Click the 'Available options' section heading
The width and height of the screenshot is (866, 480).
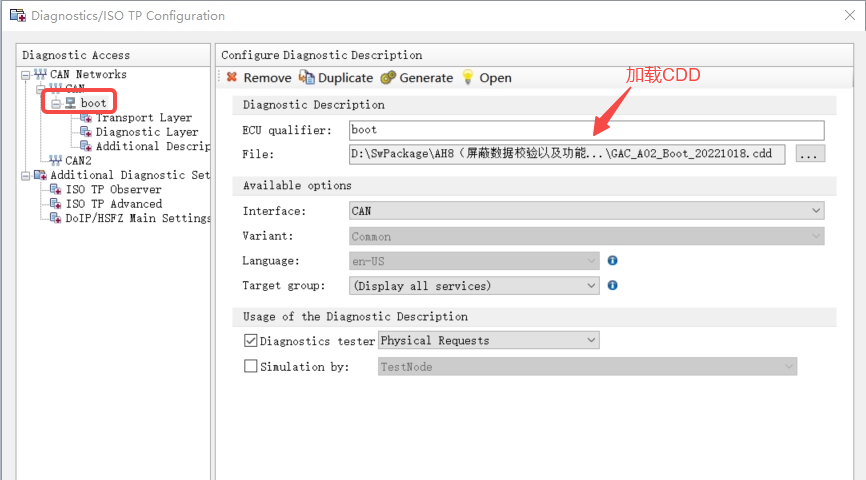pyautogui.click(x=297, y=186)
